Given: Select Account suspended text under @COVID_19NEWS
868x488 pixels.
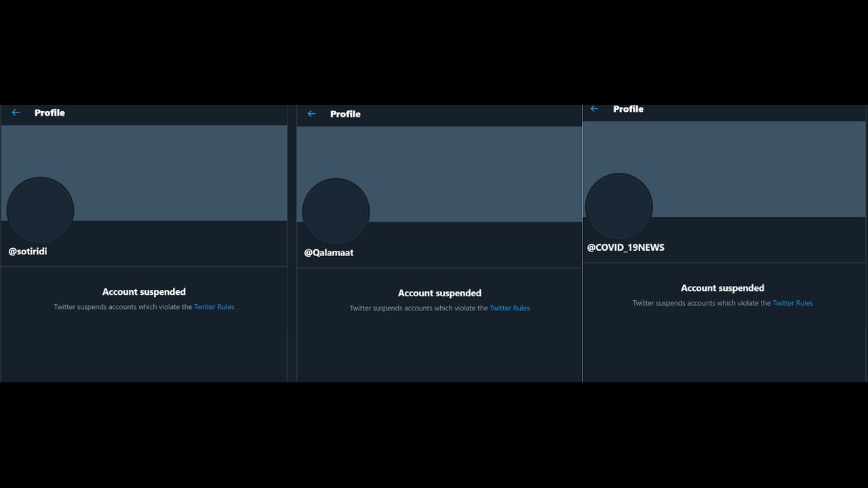Looking at the screenshot, I should click(x=722, y=288).
